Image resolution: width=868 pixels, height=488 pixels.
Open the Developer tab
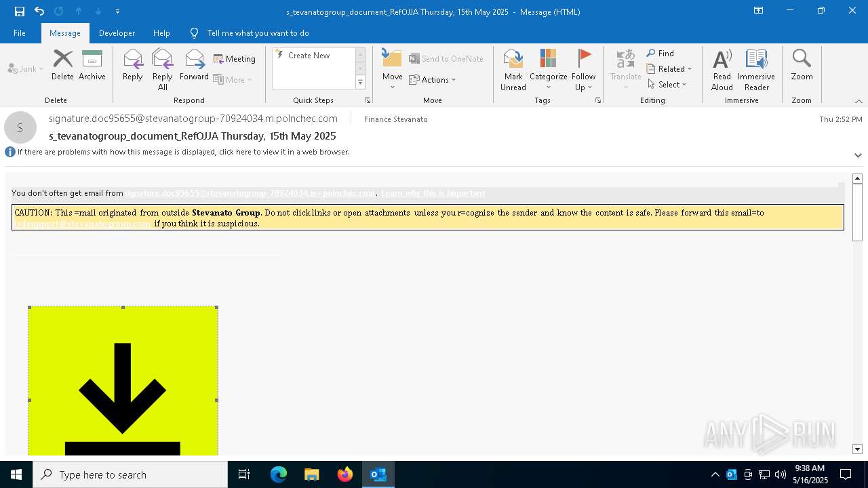point(117,33)
